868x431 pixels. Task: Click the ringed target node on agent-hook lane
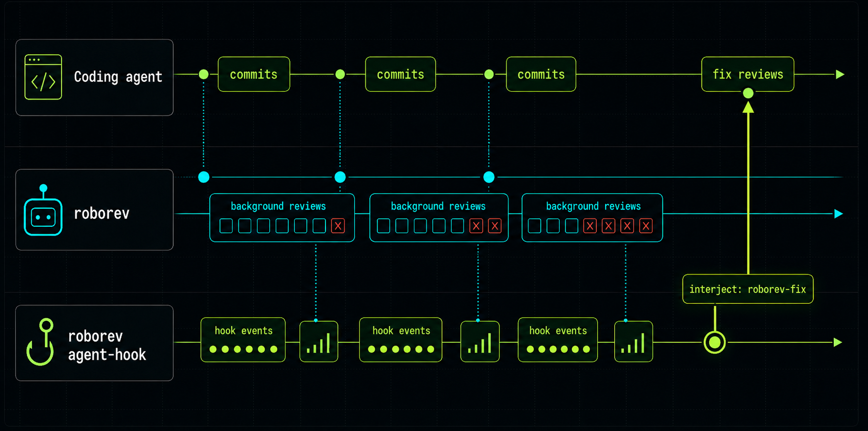(715, 342)
